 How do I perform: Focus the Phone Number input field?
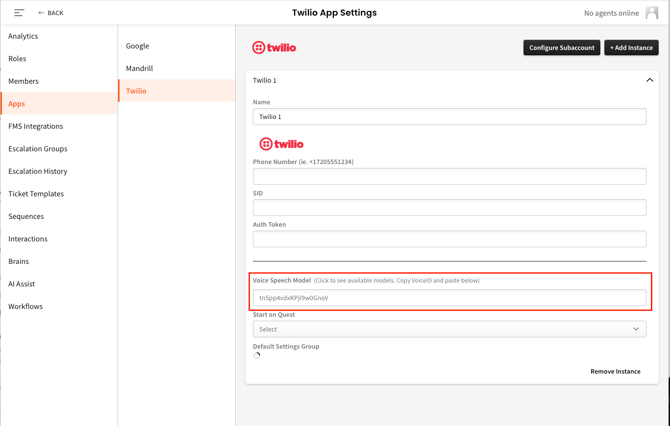point(449,176)
